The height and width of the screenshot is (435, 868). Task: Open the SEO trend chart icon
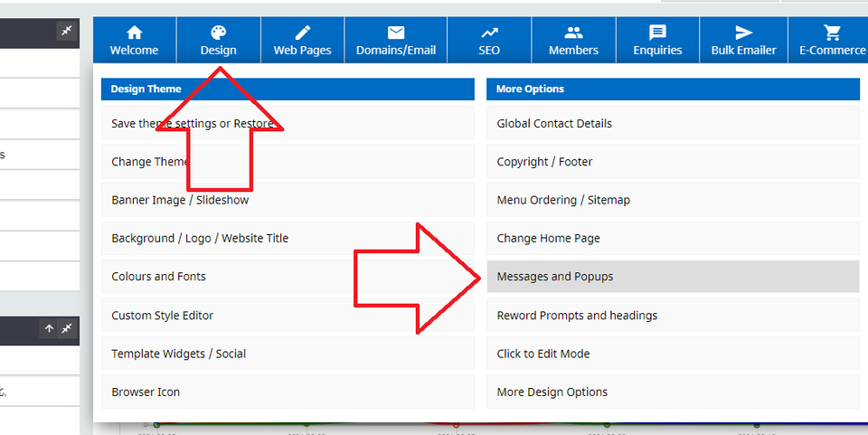pos(489,33)
